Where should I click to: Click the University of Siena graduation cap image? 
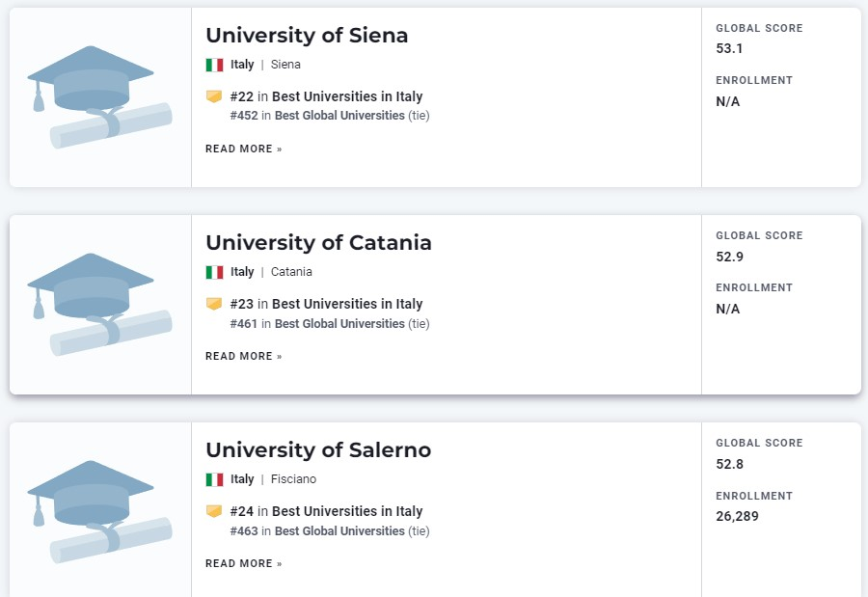[99, 96]
